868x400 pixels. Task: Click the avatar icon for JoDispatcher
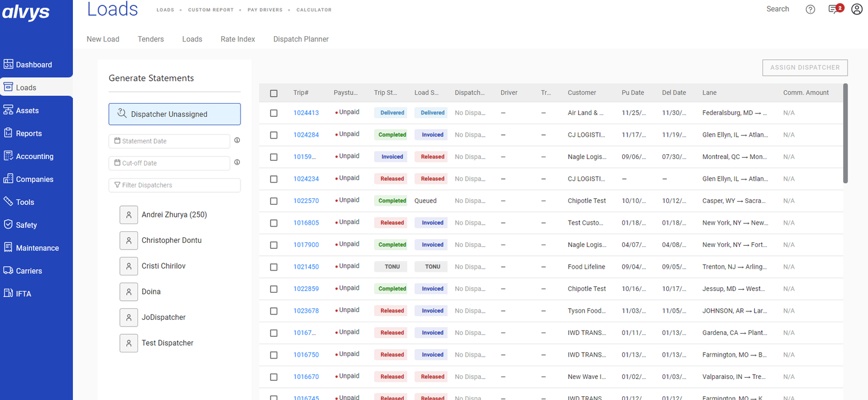coord(128,317)
